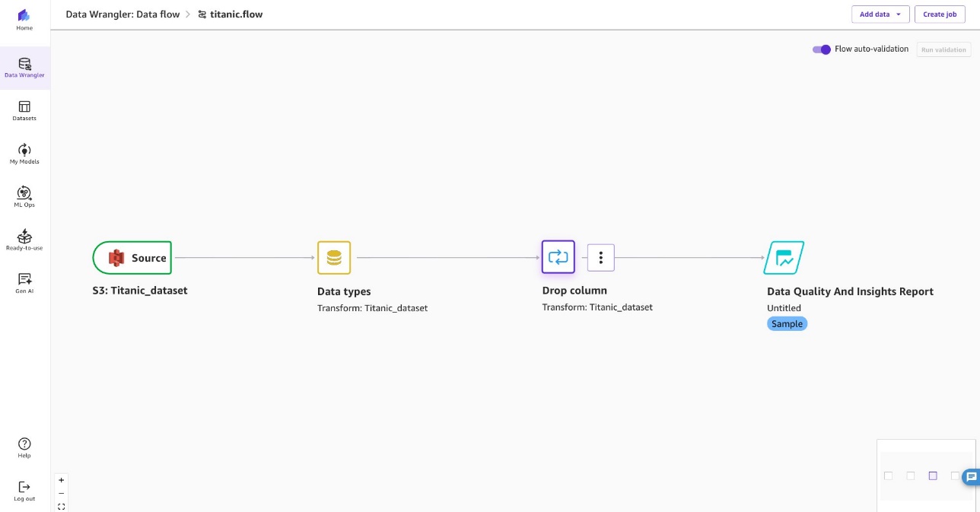
Task: Click the flow minimap overview
Action: click(926, 475)
